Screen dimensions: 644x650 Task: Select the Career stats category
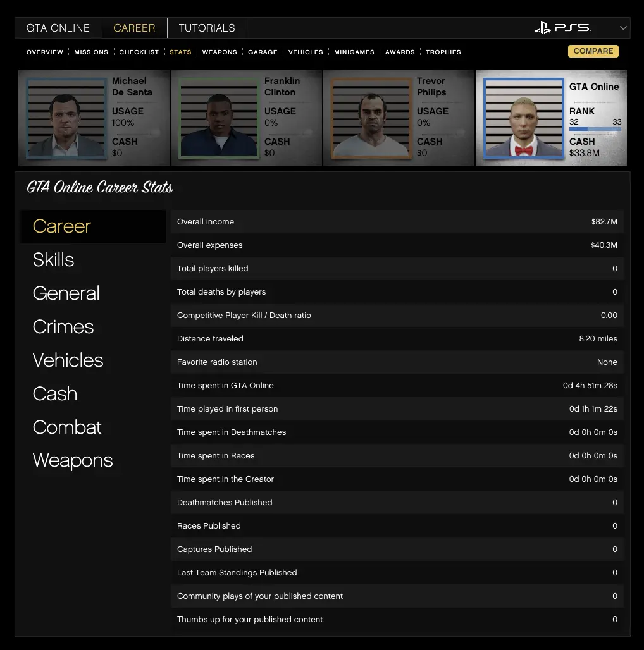pyautogui.click(x=93, y=226)
